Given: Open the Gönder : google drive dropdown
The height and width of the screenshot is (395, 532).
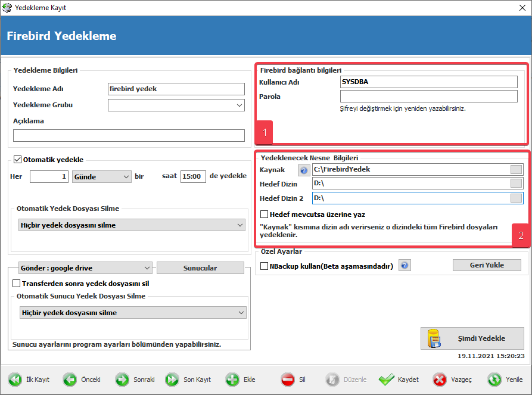Looking at the screenshot, I should [85, 268].
